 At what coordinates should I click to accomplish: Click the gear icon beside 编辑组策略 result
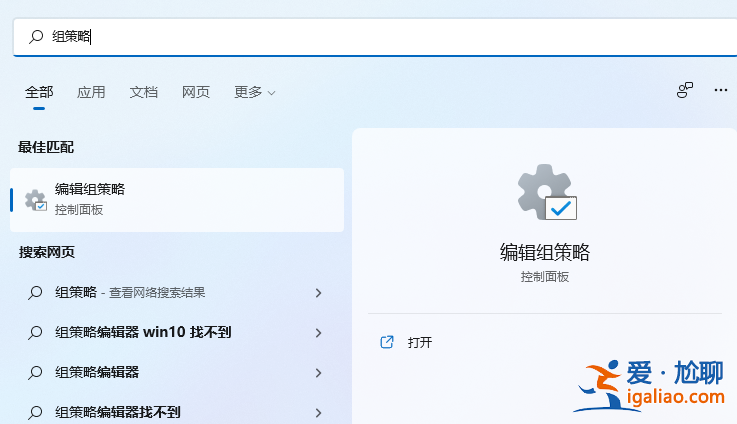coord(36,200)
